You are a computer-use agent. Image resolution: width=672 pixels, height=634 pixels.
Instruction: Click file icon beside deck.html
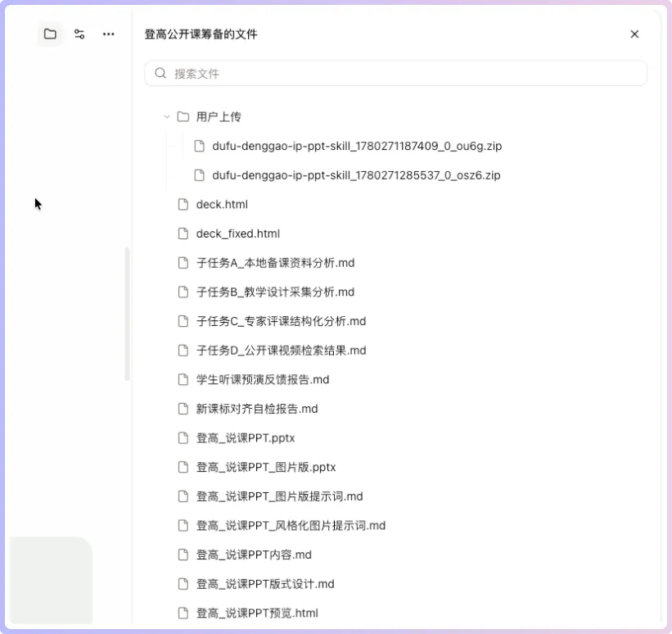click(183, 204)
